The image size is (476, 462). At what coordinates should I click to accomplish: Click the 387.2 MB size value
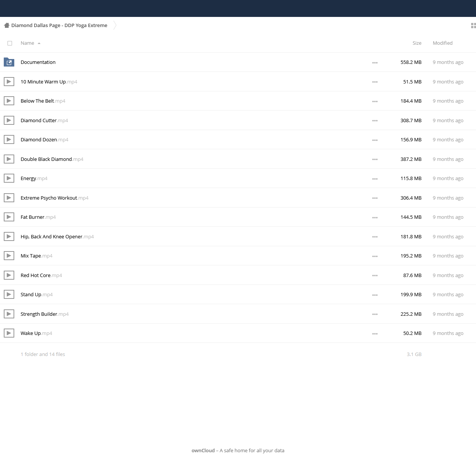(x=411, y=159)
